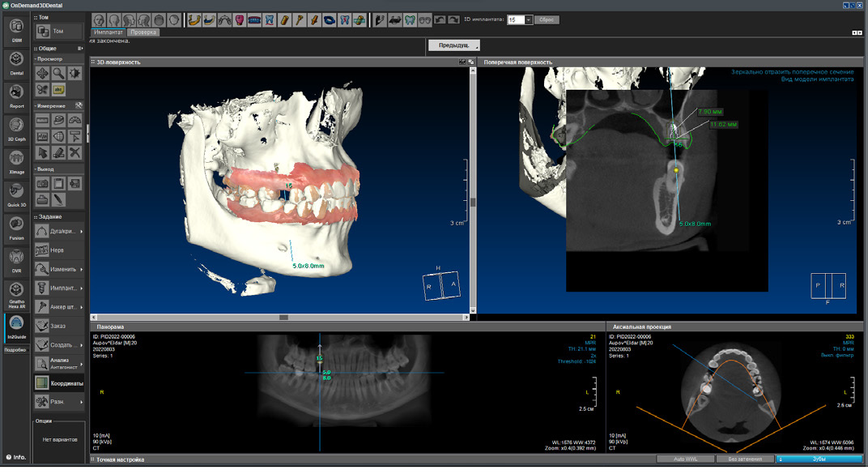Open the ID имплантата dropdown
The height and width of the screenshot is (474, 868).
(528, 19)
